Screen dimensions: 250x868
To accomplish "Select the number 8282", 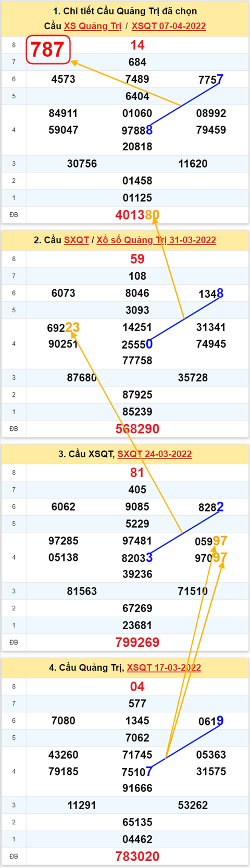I will point(211,507).
